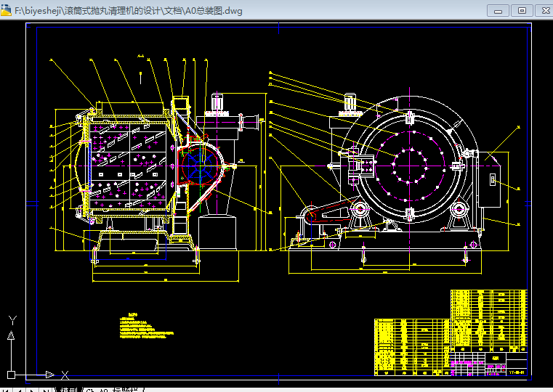
Task: Restore down the A0总装图.dwg drawing window
Action: 522,11
